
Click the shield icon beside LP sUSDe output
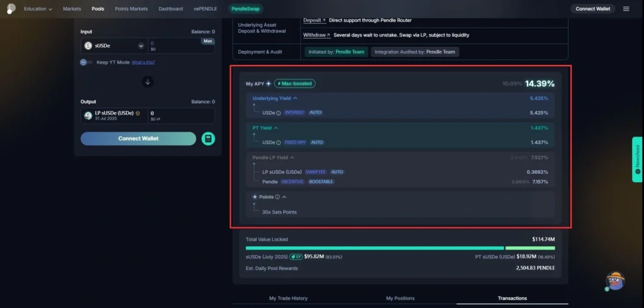coord(138,113)
